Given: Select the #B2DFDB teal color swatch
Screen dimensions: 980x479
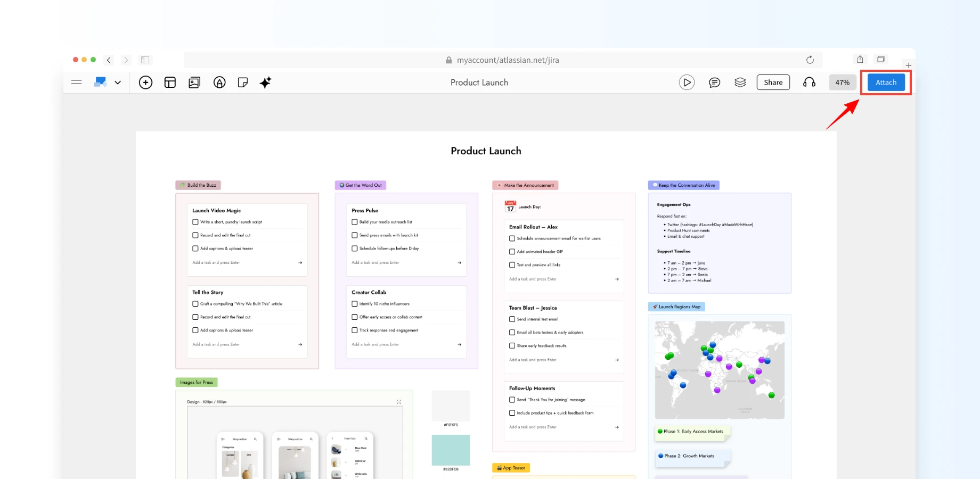Looking at the screenshot, I should point(451,450).
